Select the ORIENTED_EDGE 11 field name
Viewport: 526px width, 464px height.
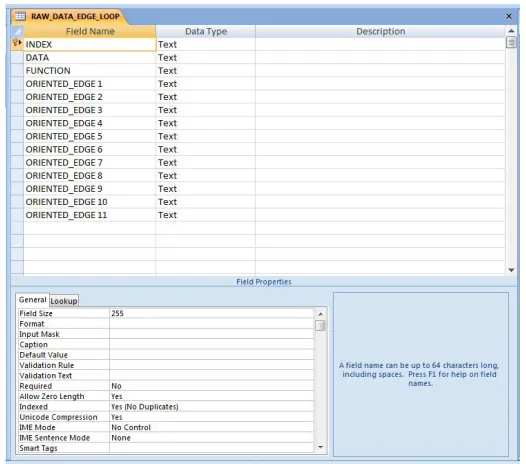(x=90, y=215)
